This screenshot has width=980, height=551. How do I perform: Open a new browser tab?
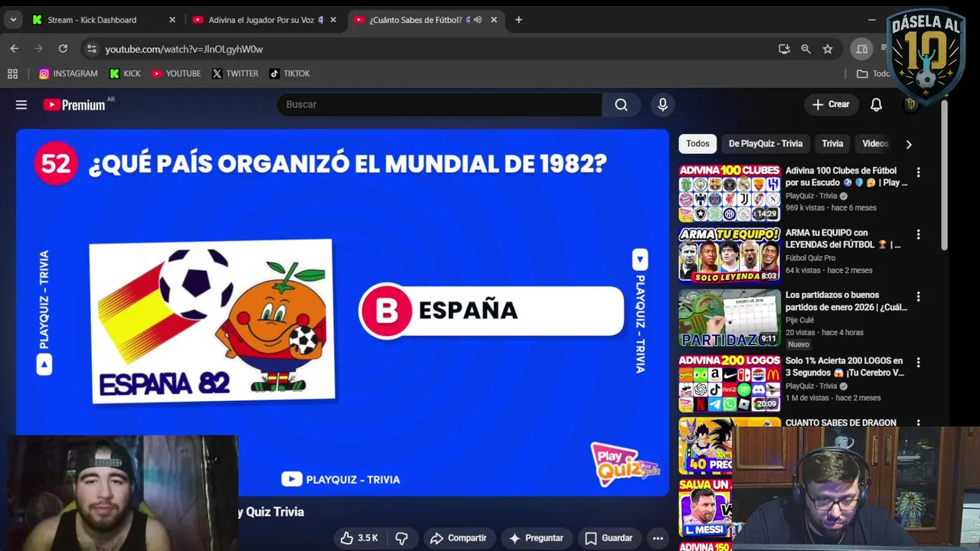tap(518, 20)
